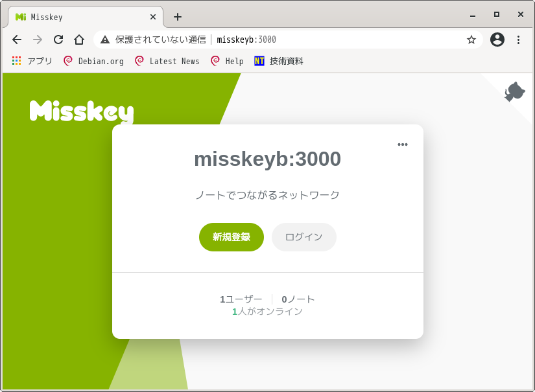Open a new browser tab
The height and width of the screenshot is (392, 535).
tap(178, 17)
